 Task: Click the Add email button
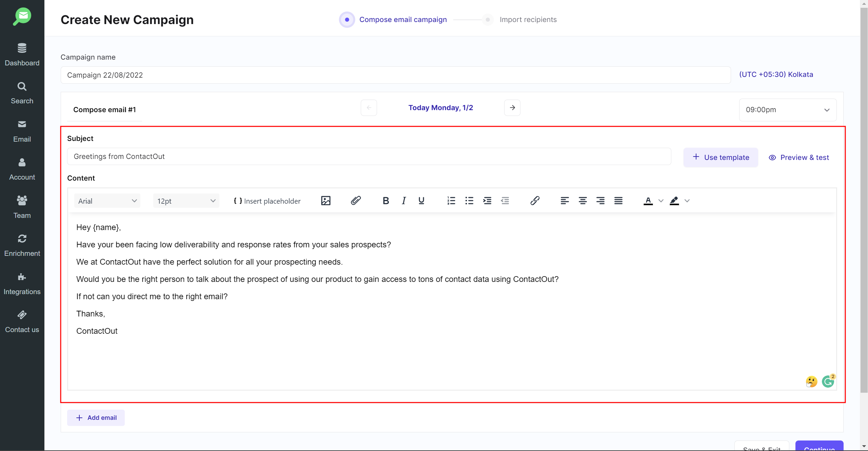coord(96,418)
